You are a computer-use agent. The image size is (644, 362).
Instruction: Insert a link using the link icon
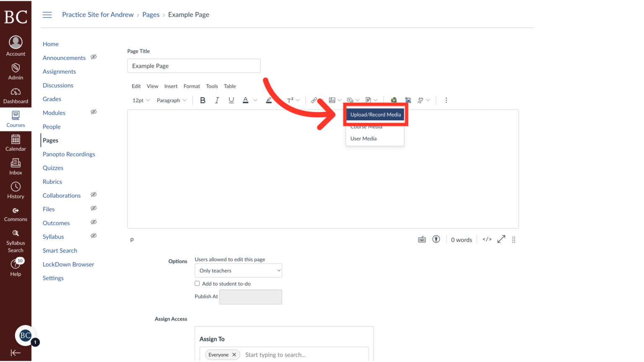[x=314, y=100]
